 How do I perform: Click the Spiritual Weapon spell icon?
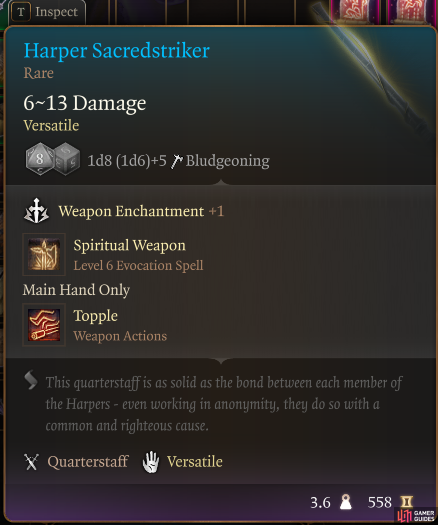click(x=44, y=254)
